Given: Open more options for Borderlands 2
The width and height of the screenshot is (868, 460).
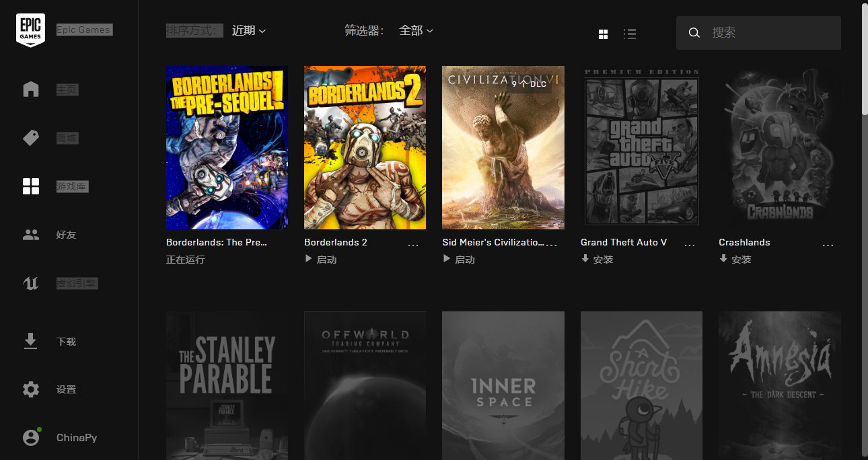Looking at the screenshot, I should tap(413, 245).
